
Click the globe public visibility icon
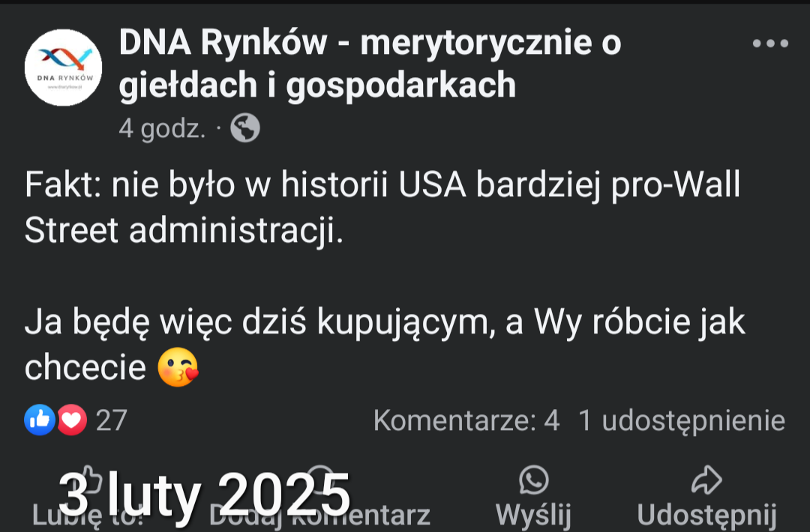[244, 127]
